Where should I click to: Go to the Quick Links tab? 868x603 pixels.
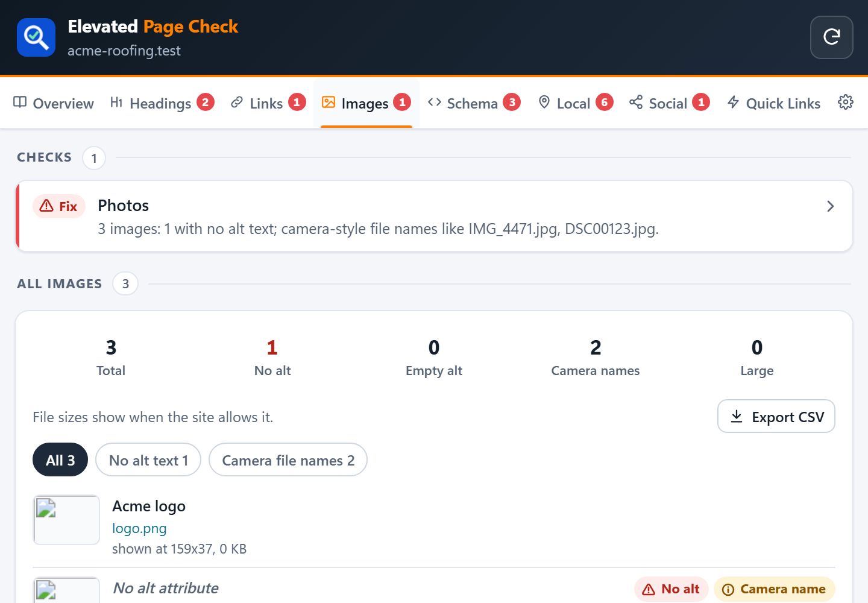coord(774,103)
